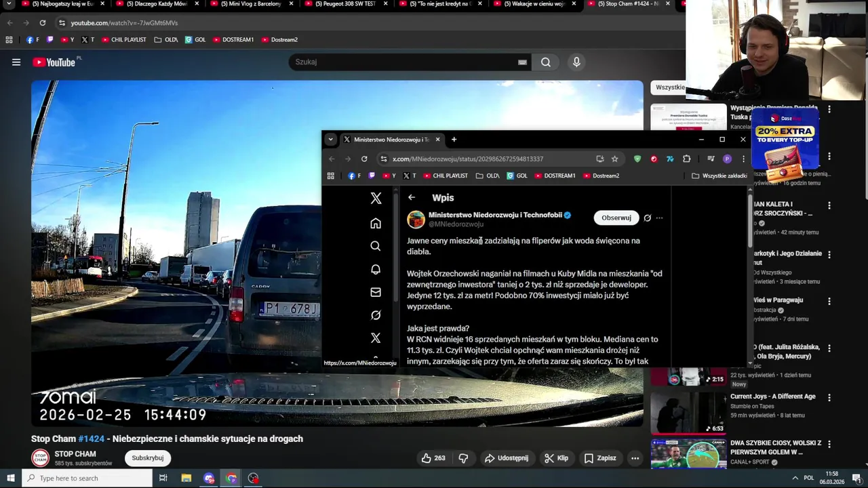Switch to Mini Vlog z Barcelony tab
The width and height of the screenshot is (868, 488).
(250, 4)
